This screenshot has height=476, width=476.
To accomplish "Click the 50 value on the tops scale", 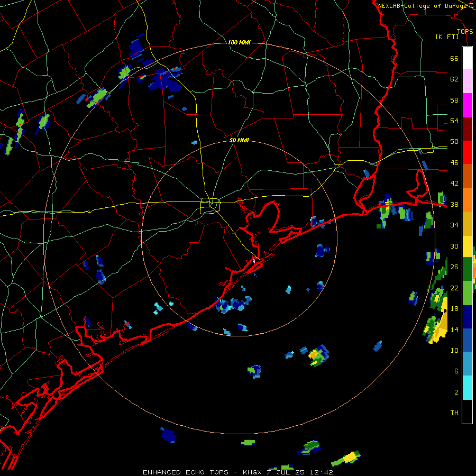I will tap(454, 142).
